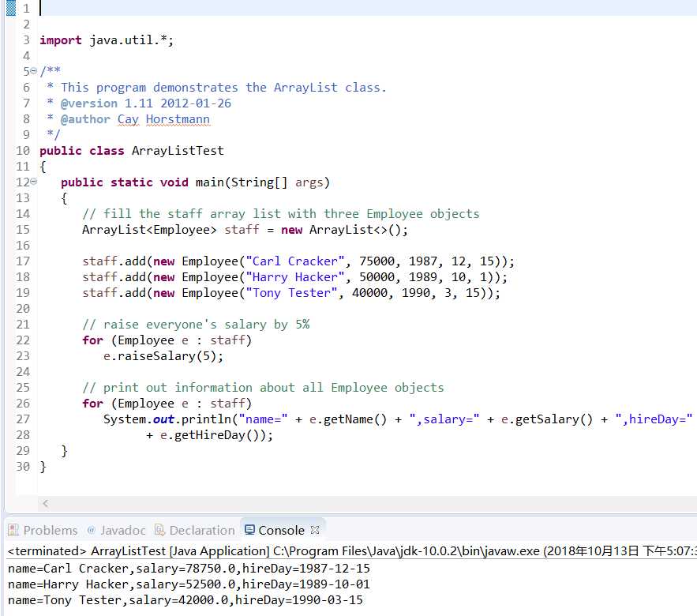The width and height of the screenshot is (697, 616).
Task: Click the console output line for Carl Cracker
Action: click(189, 569)
